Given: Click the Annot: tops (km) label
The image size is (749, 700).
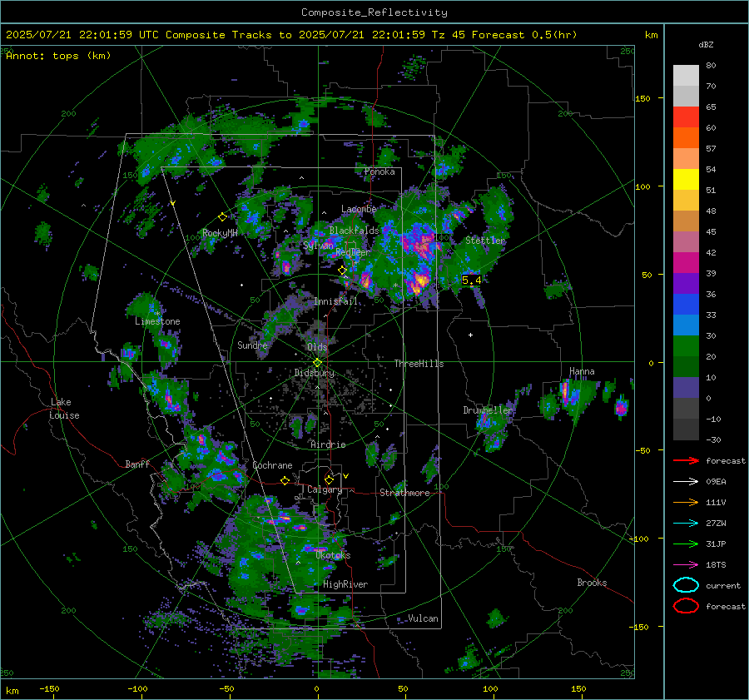Looking at the screenshot, I should pyautogui.click(x=58, y=56).
